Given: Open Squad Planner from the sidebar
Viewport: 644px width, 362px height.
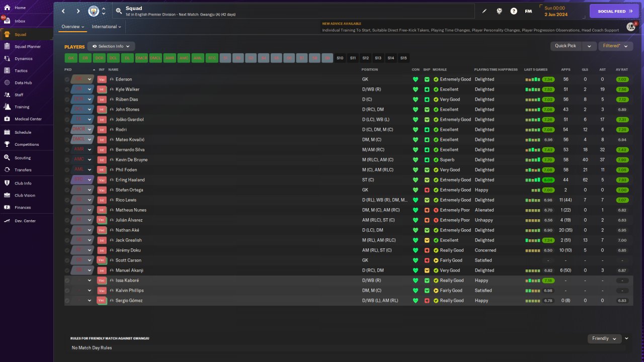Looking at the screenshot, I should pos(26,47).
